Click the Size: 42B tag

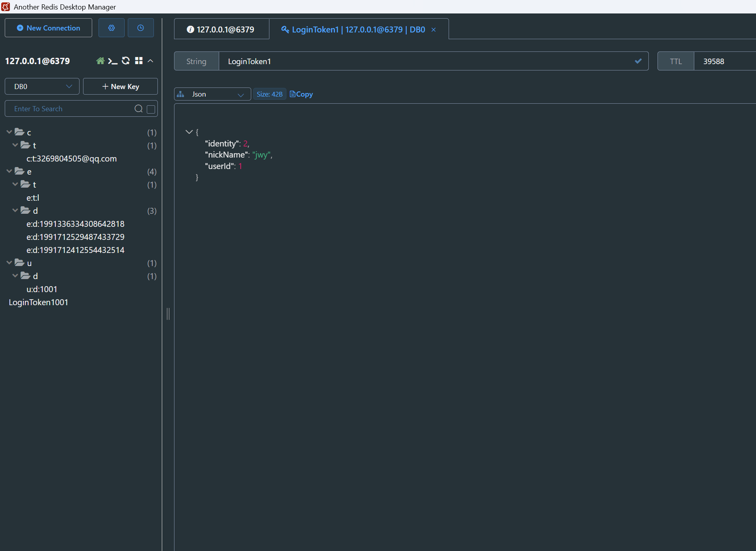click(269, 94)
